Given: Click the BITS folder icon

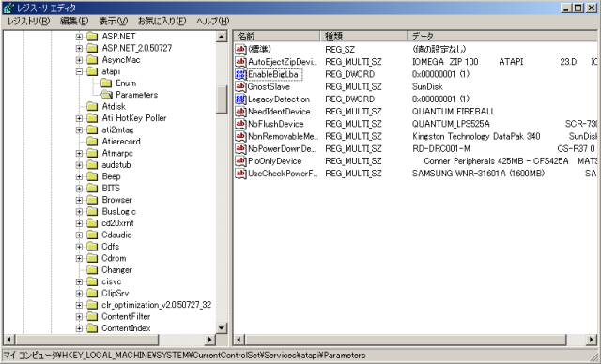Looking at the screenshot, I should click(x=92, y=189).
